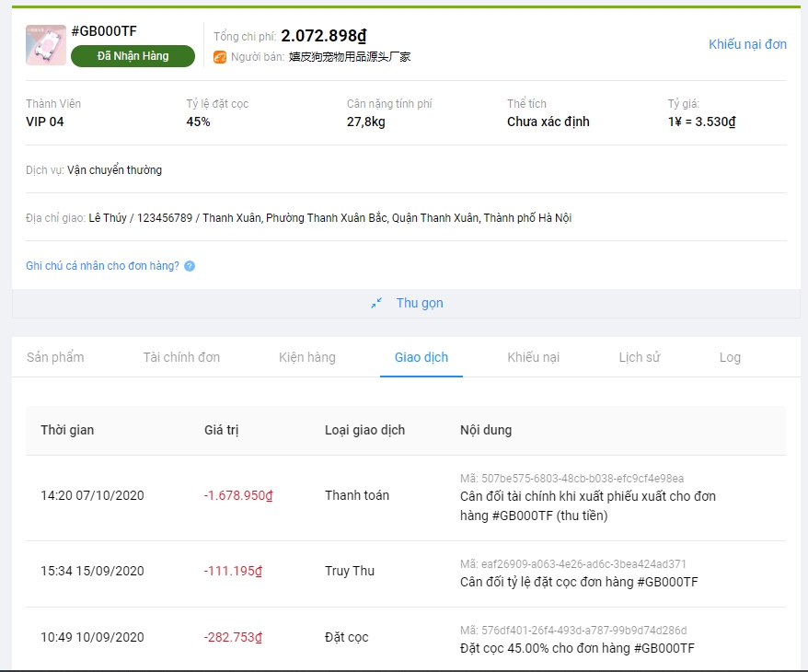Click the order code #GB000TF heading
This screenshot has height=672, width=808.
pos(104,31)
